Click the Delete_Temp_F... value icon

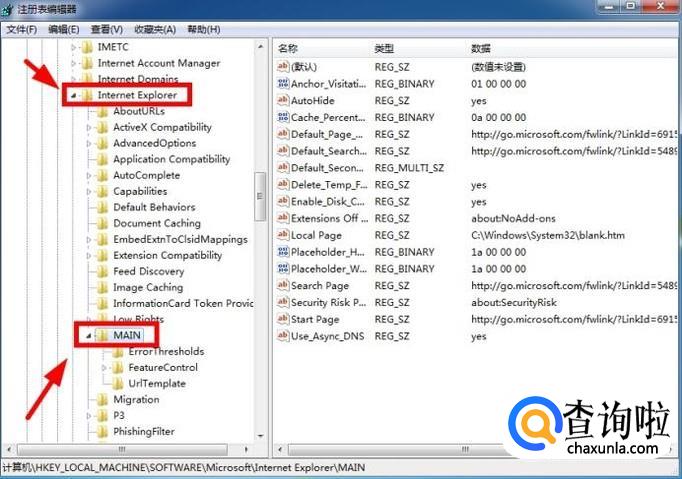tap(283, 184)
